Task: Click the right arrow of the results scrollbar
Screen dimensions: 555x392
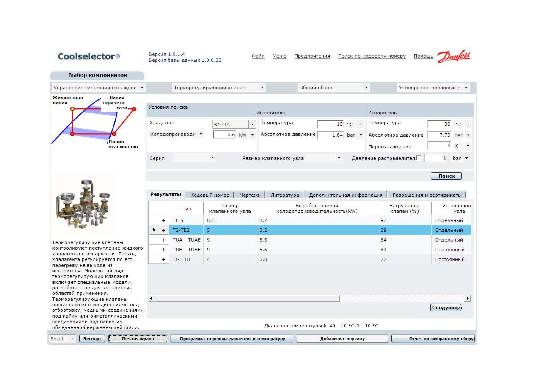Action: tap(467, 298)
